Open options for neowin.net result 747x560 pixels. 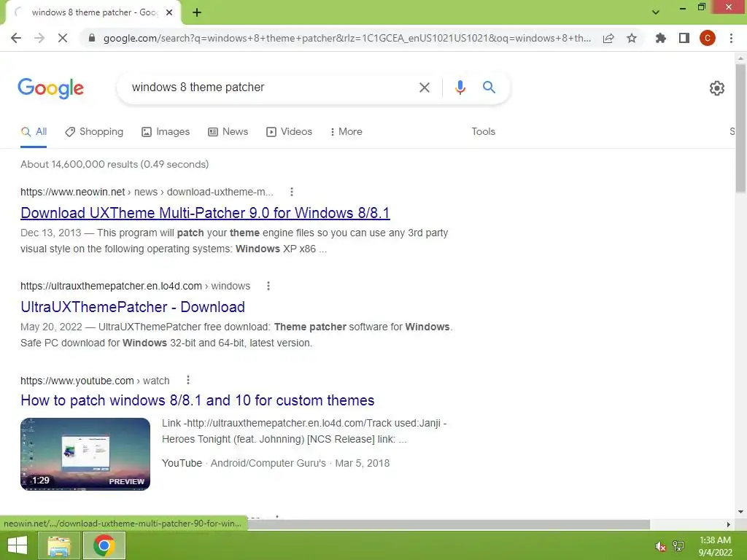[292, 192]
